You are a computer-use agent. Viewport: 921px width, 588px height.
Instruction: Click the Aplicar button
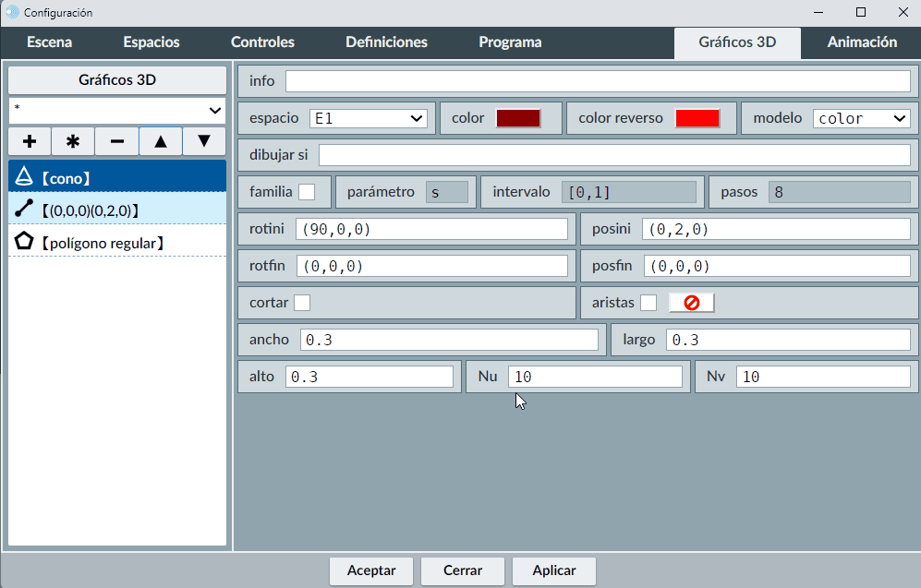[x=554, y=570]
